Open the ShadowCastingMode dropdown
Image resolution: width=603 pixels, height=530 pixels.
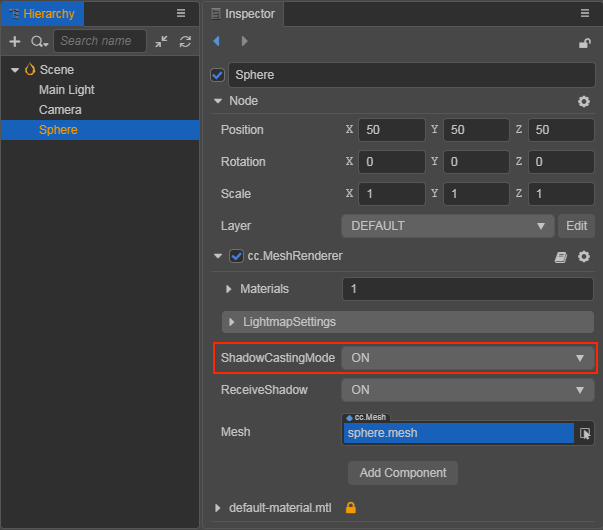pos(467,358)
